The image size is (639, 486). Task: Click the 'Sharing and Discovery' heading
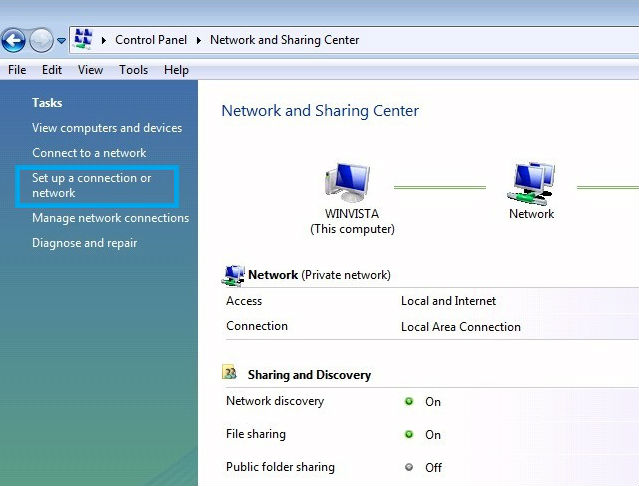[x=309, y=375]
